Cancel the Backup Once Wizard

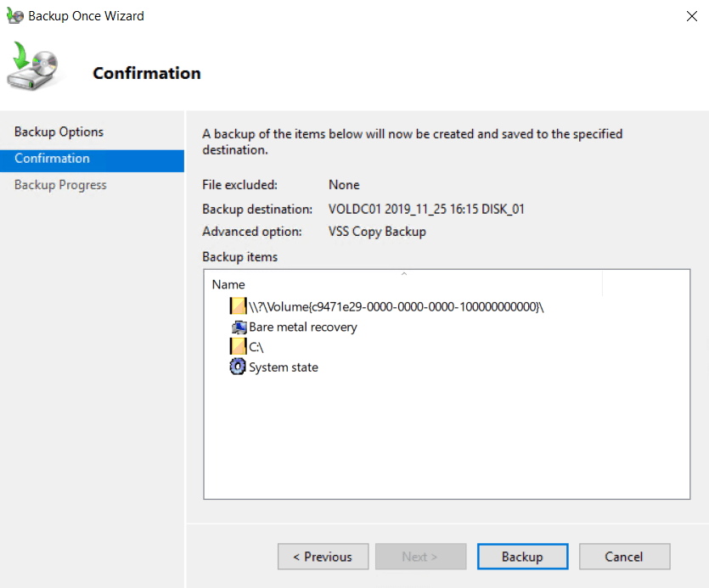(624, 557)
